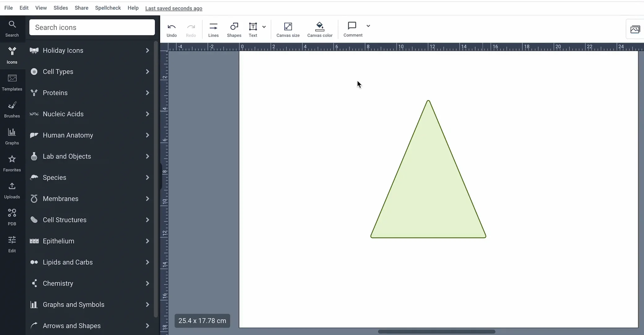Expand the Human Anatomy category
The image size is (644, 335).
pyautogui.click(x=90, y=135)
